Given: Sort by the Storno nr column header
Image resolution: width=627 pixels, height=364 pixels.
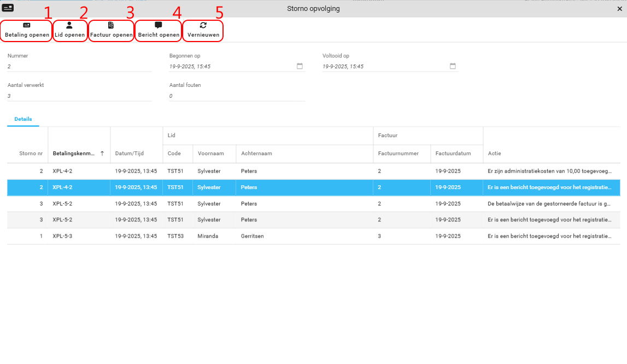Looking at the screenshot, I should (31, 154).
